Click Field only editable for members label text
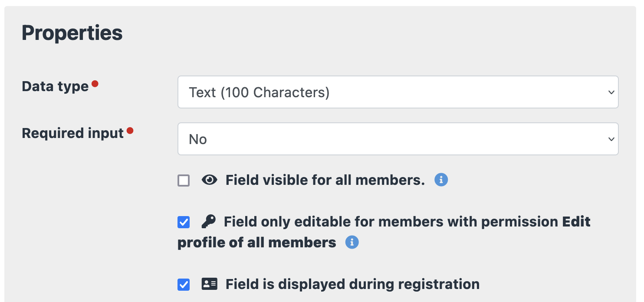 pyautogui.click(x=391, y=222)
